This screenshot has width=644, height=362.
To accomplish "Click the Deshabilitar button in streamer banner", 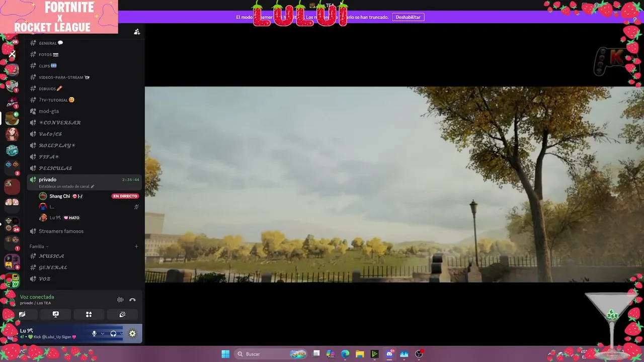I will pyautogui.click(x=408, y=17).
